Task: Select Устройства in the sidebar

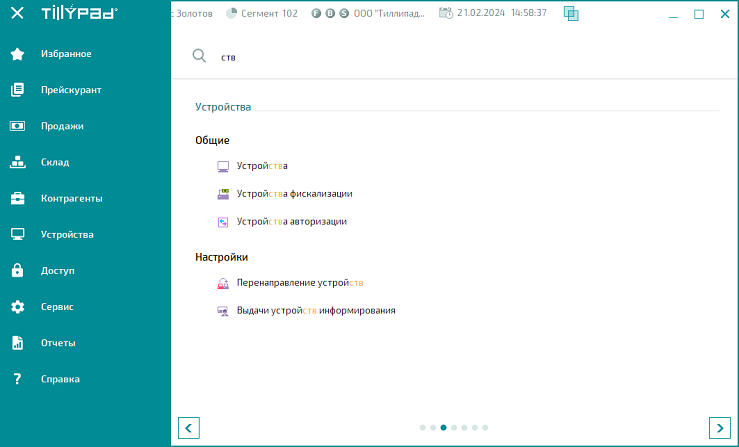Action: coord(67,234)
